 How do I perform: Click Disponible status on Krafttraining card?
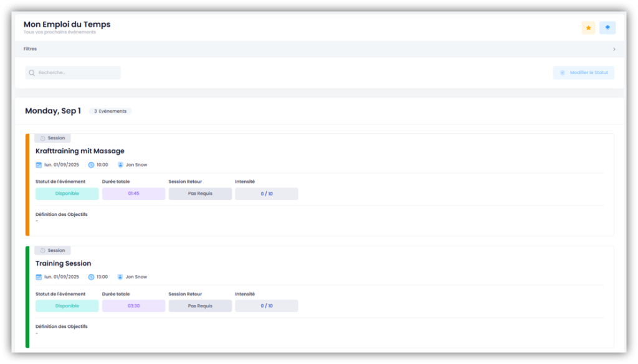point(67,194)
